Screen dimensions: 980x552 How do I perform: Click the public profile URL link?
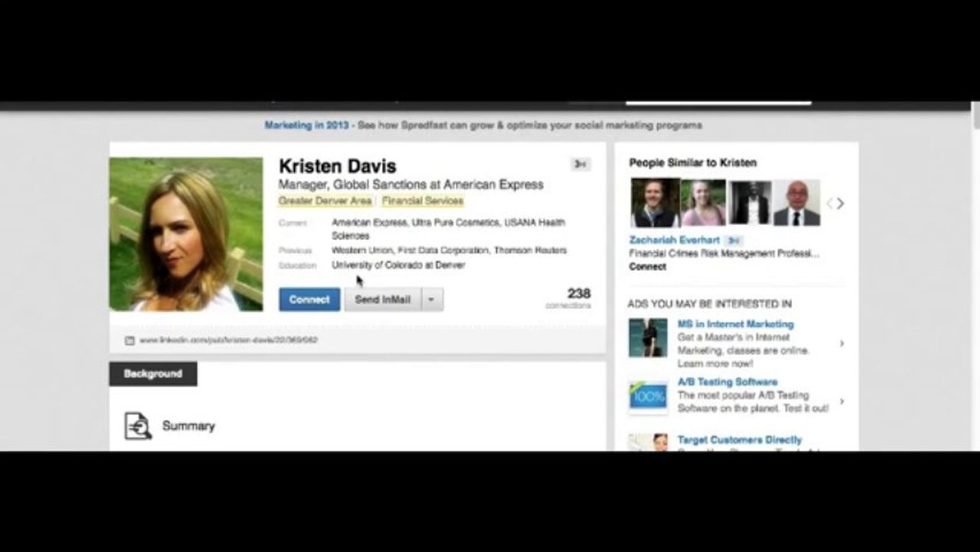(228, 340)
